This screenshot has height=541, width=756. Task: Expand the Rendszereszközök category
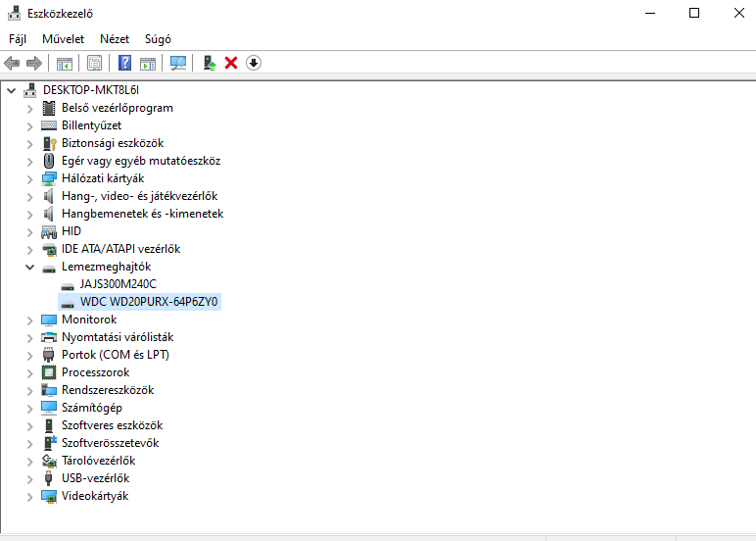pos(30,391)
